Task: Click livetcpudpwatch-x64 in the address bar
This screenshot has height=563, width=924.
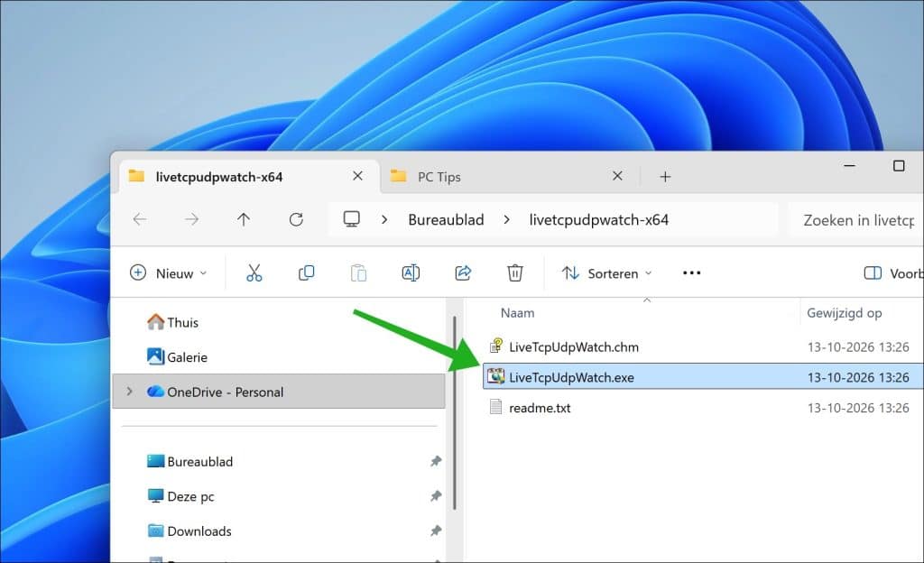Action: pyautogui.click(x=599, y=219)
